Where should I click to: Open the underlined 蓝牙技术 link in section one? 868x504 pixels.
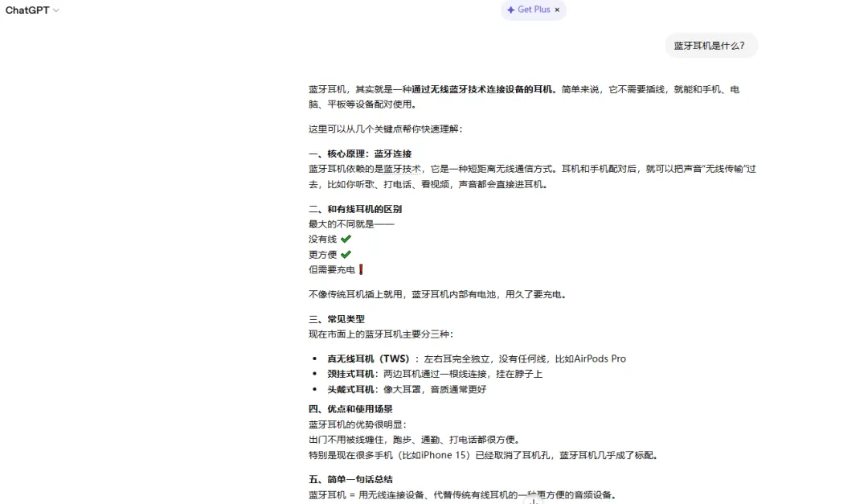[402, 169]
